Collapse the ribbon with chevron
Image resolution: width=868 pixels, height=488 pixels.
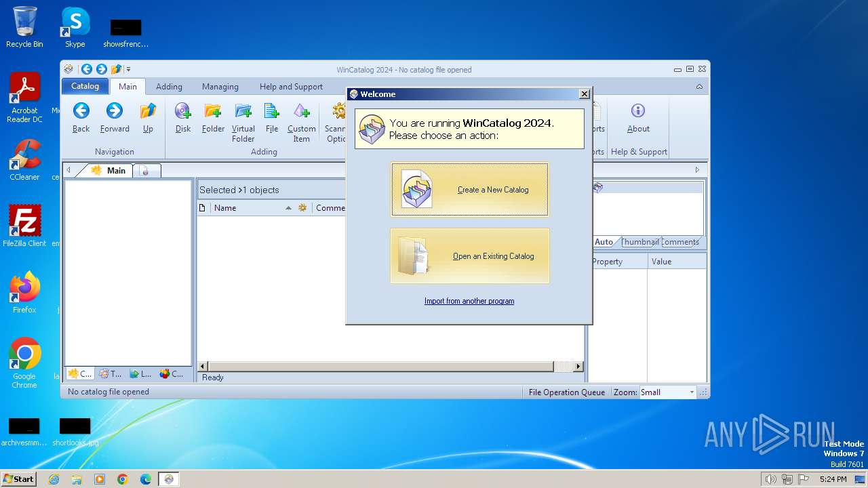pyautogui.click(x=699, y=87)
